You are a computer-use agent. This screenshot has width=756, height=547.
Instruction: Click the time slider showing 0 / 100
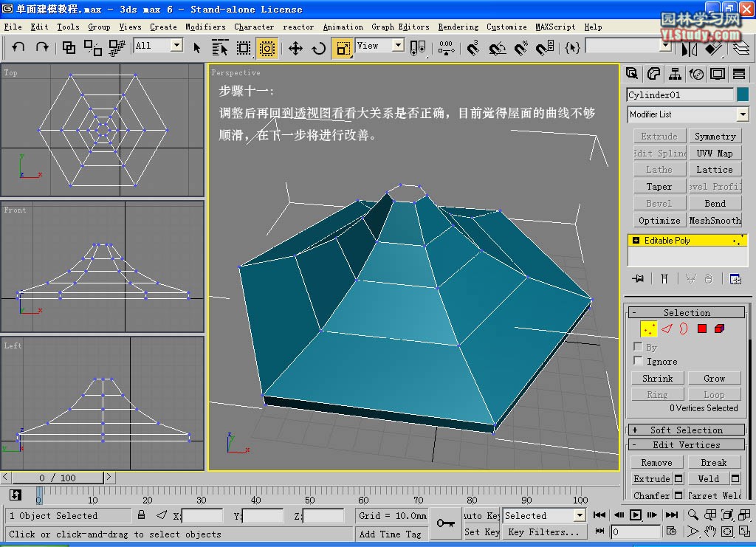tap(58, 478)
